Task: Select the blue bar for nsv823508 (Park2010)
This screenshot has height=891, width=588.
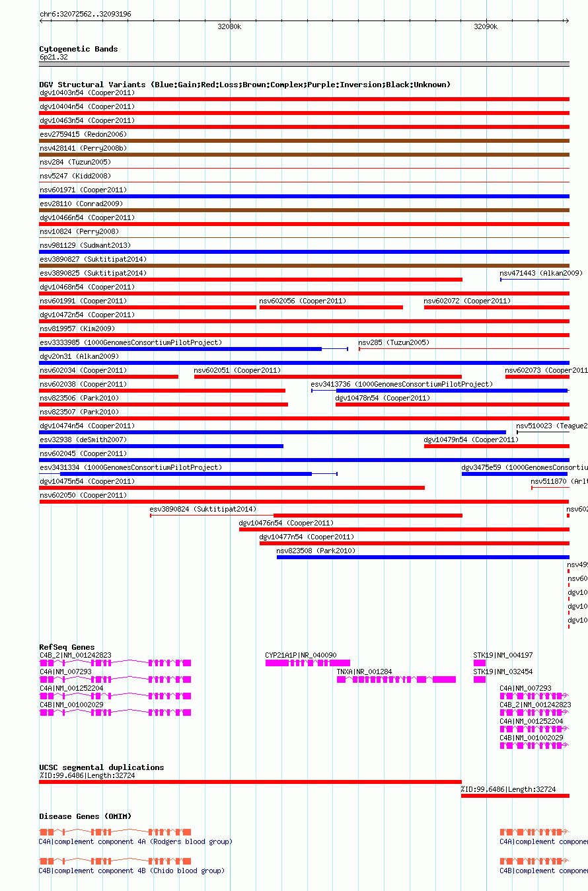Action: pyautogui.click(x=423, y=557)
